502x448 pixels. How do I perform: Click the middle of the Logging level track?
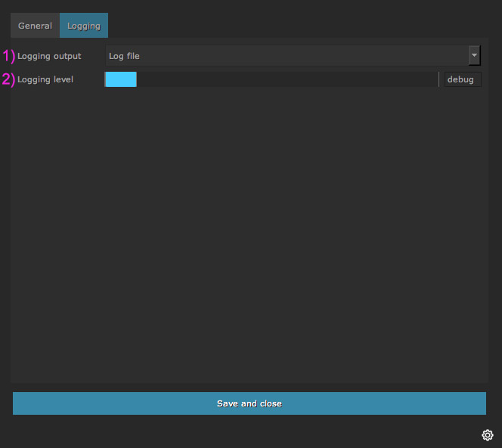tap(271, 79)
